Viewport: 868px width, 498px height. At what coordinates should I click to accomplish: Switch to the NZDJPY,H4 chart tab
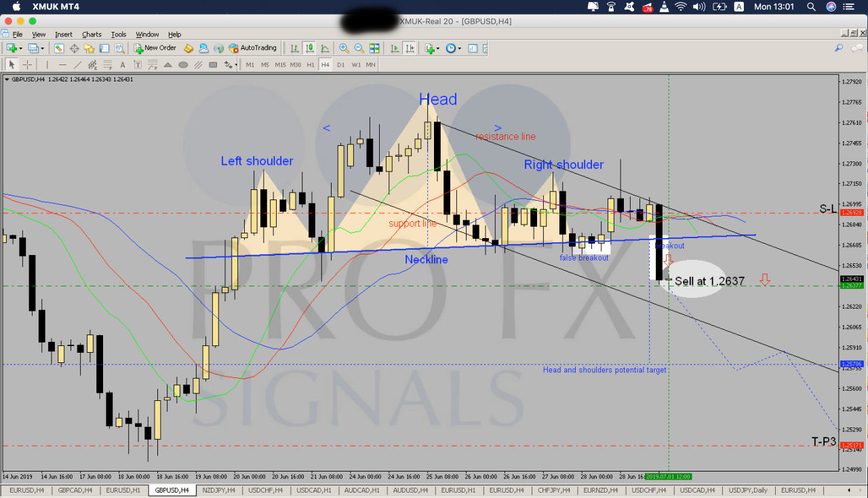[219, 490]
